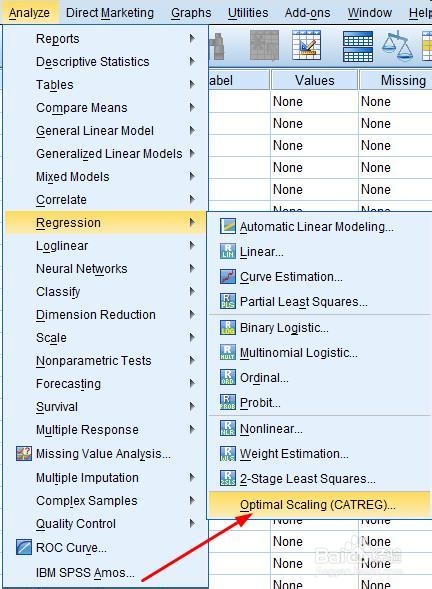Expand the Nonparametric Tests submenu arrow
The image size is (432, 589).
click(192, 360)
